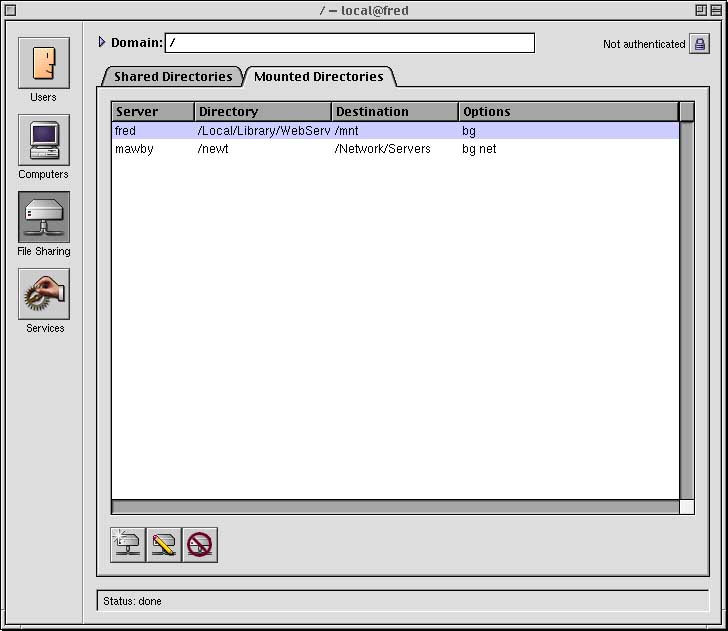This screenshot has width=728, height=631.
Task: Click the window collapse box icon
Action: point(716,10)
